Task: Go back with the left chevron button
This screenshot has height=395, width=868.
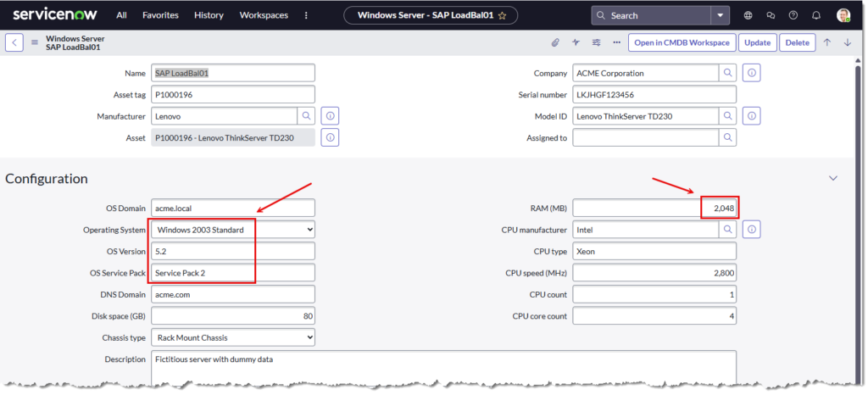Action: (14, 42)
